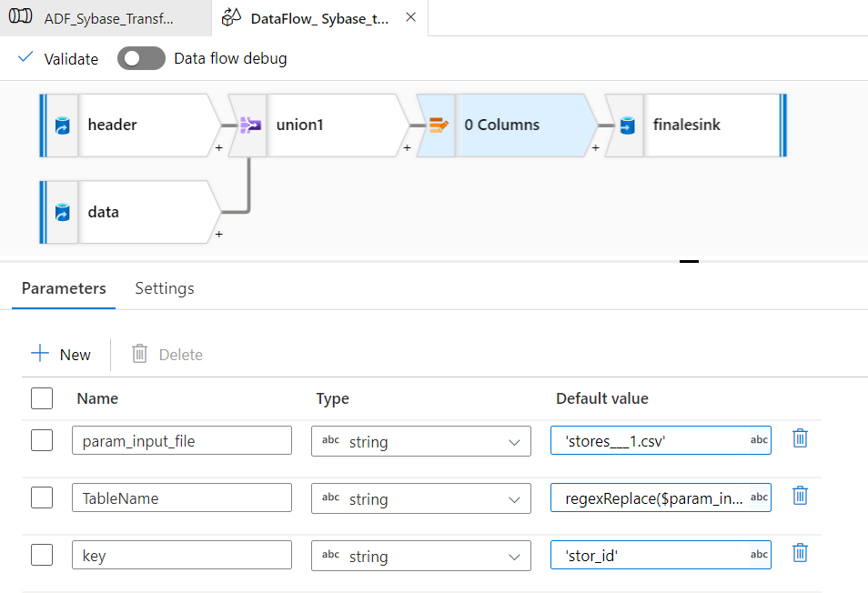This screenshot has height=593, width=868.
Task: Click the Validate button
Action: click(58, 59)
